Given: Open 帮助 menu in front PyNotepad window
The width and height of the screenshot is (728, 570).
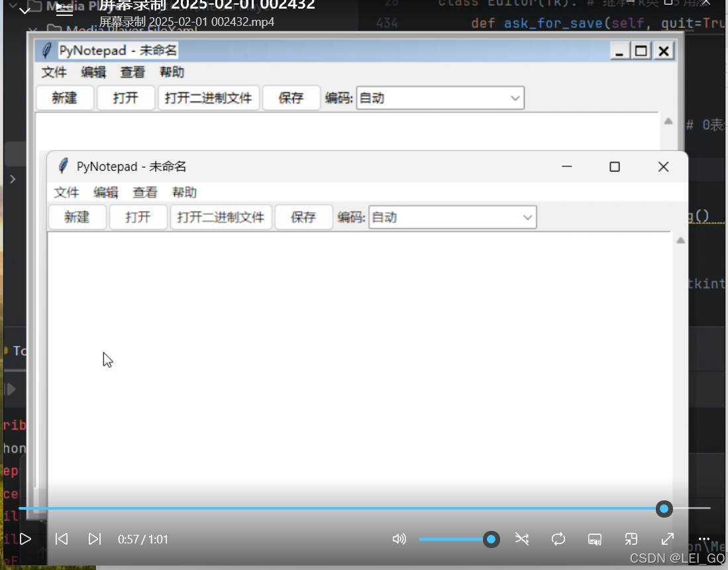Looking at the screenshot, I should 184,192.
